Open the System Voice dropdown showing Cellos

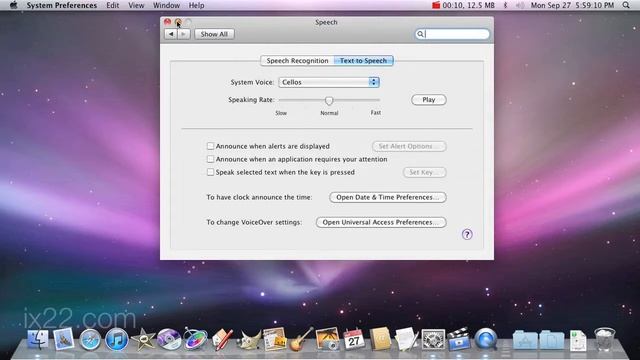point(329,82)
